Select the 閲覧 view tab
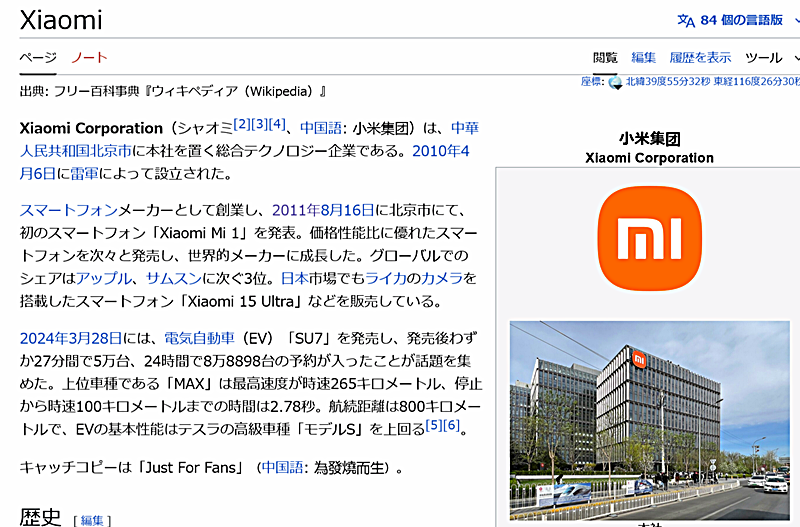Viewport: 800px width, 527px height. pyautogui.click(x=605, y=57)
